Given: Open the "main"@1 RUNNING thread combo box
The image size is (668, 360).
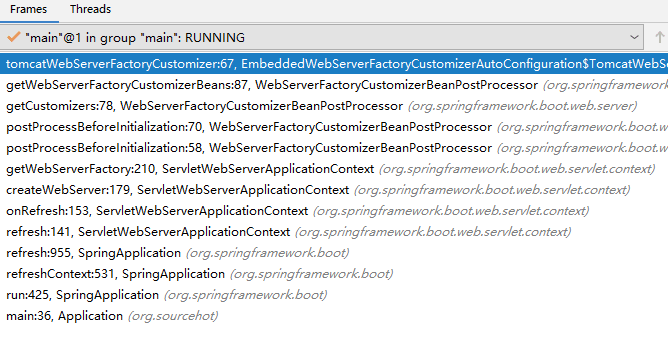Looking at the screenshot, I should pyautogui.click(x=322, y=37).
